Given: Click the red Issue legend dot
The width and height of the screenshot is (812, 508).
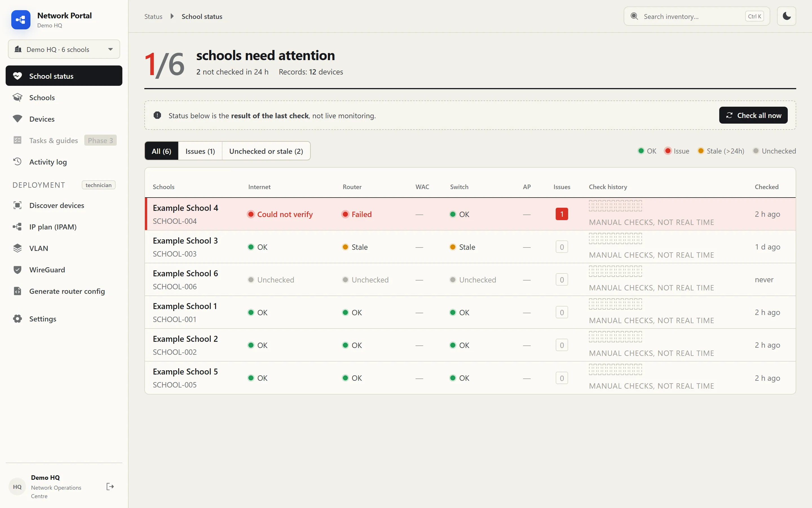Looking at the screenshot, I should tap(668, 151).
